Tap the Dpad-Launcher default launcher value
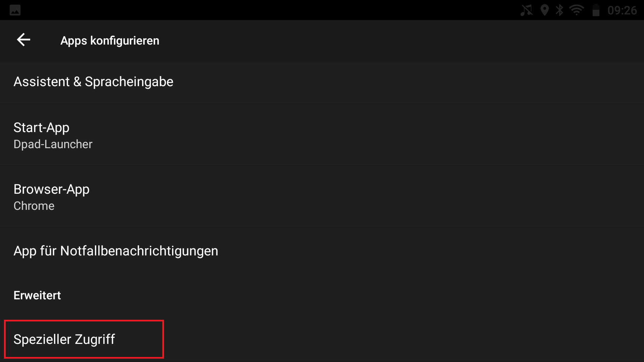Image resolution: width=644 pixels, height=362 pixels. (53, 144)
